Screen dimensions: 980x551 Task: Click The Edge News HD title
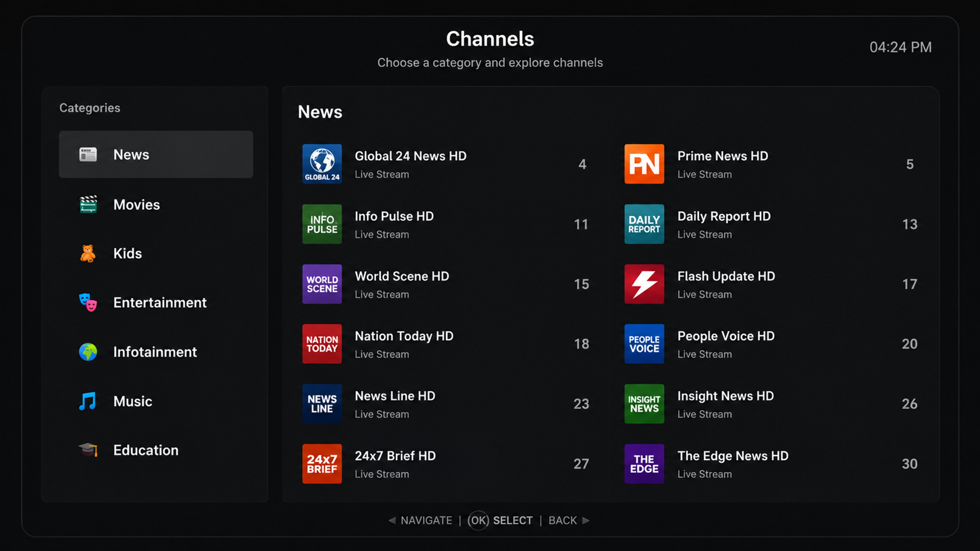point(733,456)
